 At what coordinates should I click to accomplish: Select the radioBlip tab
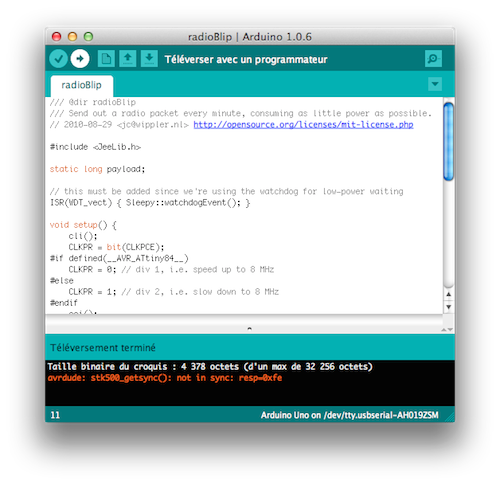point(82,86)
